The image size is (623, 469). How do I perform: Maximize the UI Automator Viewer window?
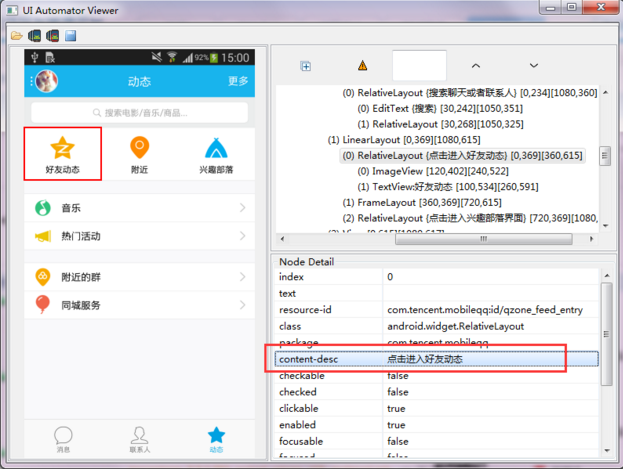pos(571,8)
